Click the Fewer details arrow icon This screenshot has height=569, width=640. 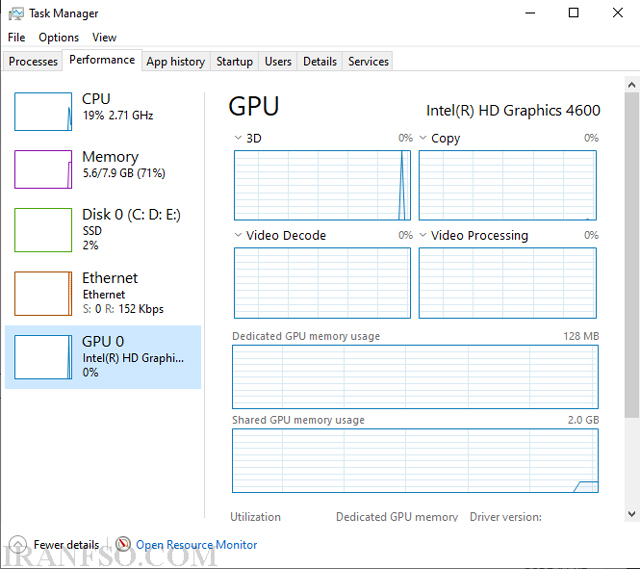pyautogui.click(x=18, y=545)
